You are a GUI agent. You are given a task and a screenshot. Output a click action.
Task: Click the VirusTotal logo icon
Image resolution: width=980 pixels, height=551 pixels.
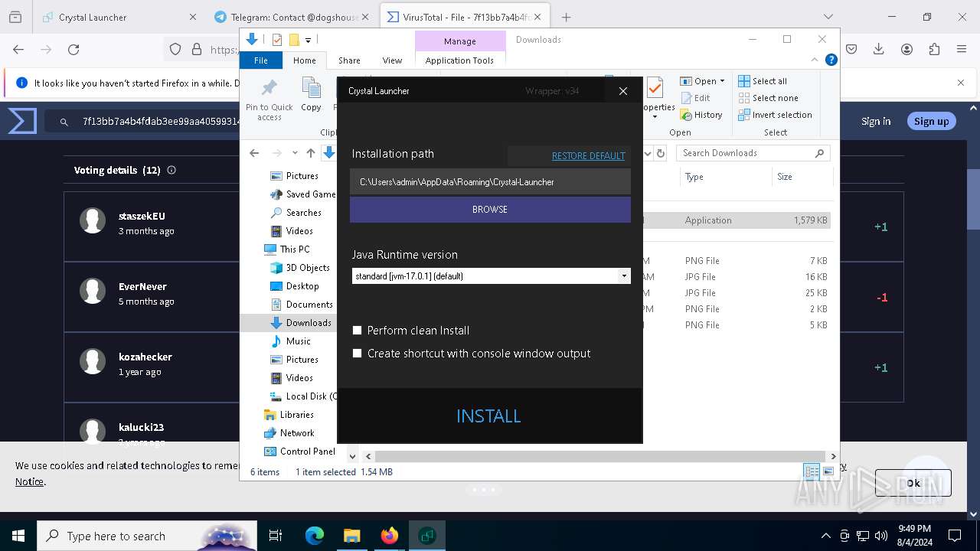(x=22, y=121)
